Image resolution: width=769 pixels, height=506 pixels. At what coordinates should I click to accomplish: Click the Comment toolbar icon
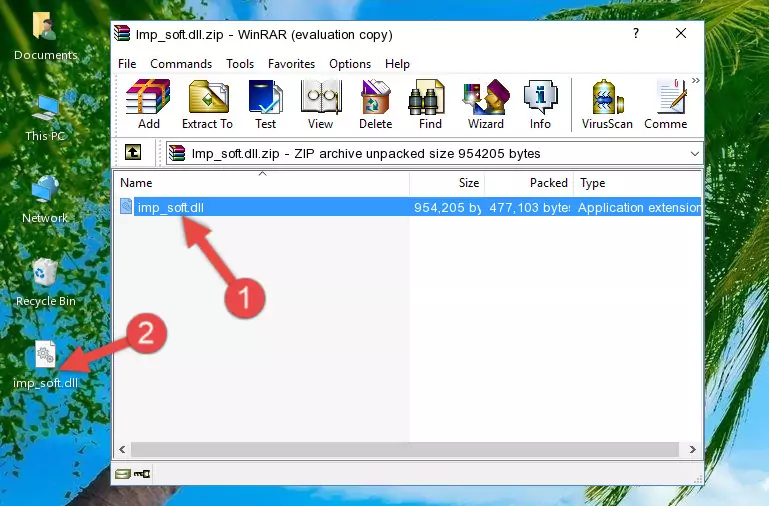point(666,104)
